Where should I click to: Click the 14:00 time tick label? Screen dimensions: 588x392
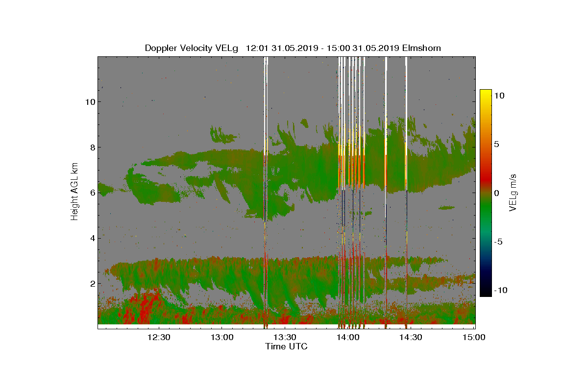pyautogui.click(x=347, y=337)
